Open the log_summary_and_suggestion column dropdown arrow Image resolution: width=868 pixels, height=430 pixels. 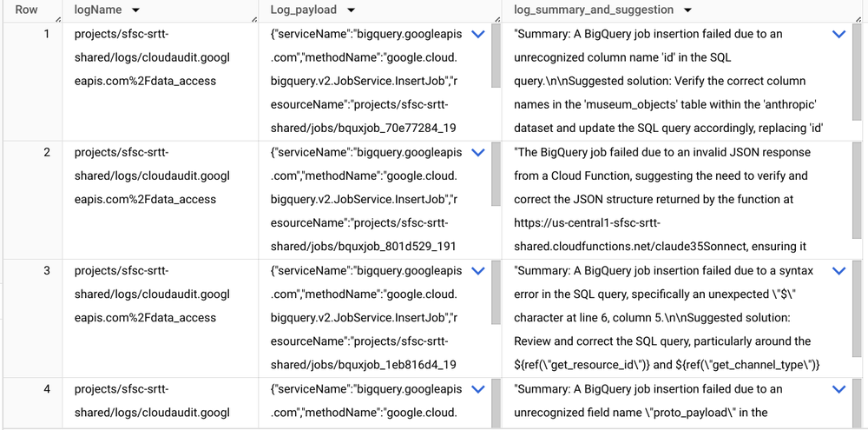coord(687,10)
